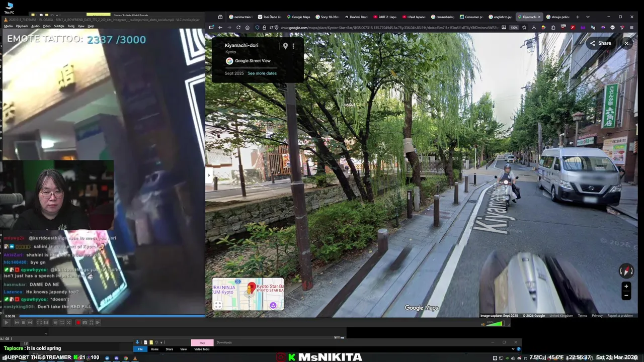Open VLC Subtitle menu
This screenshot has height=362, width=644.
click(x=59, y=26)
